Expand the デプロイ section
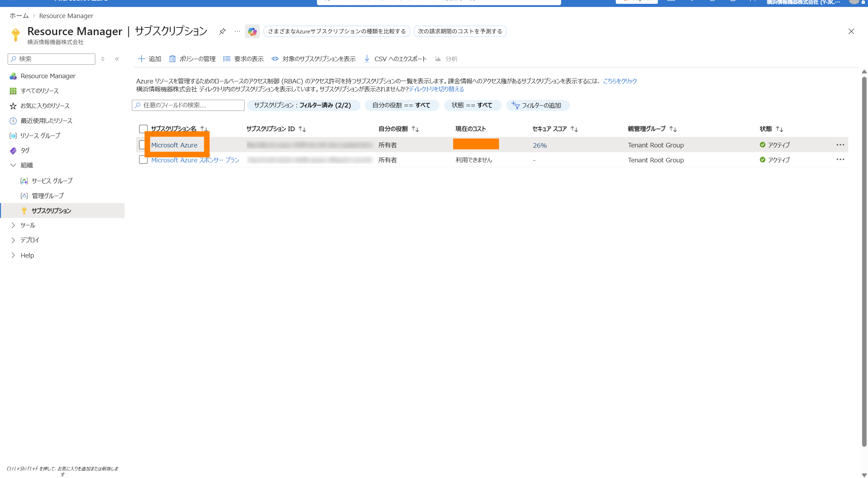This screenshot has width=868, height=478. (x=13, y=240)
